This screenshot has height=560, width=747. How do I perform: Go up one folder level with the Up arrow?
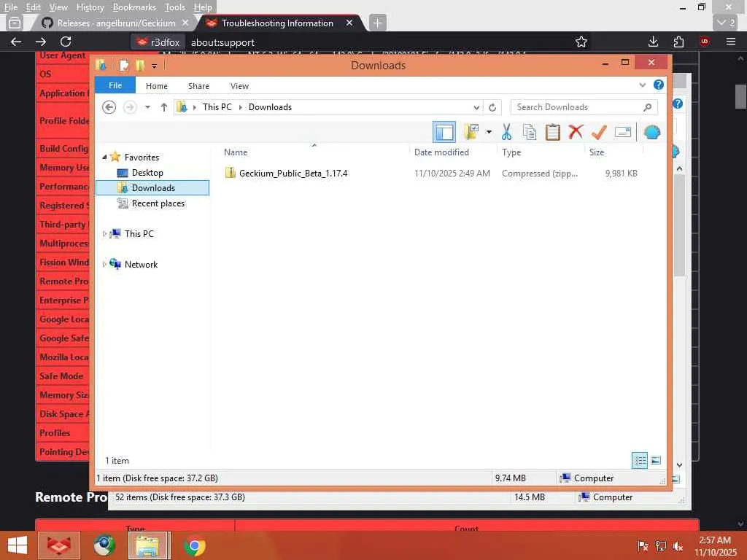tap(164, 107)
